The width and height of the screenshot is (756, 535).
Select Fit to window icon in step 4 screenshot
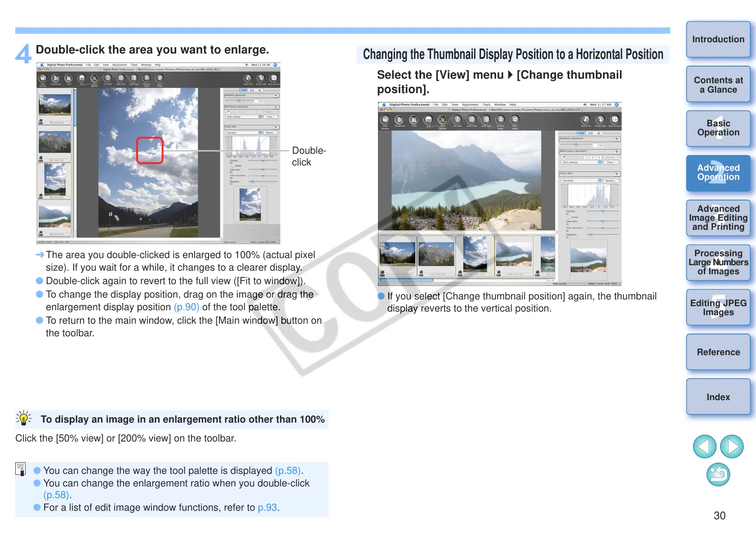pos(94,79)
